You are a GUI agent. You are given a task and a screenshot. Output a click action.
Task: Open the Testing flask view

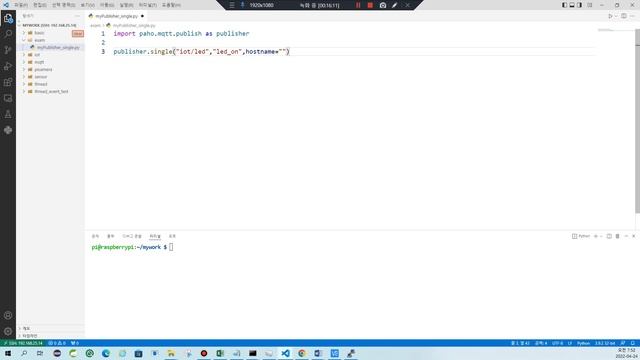8,114
